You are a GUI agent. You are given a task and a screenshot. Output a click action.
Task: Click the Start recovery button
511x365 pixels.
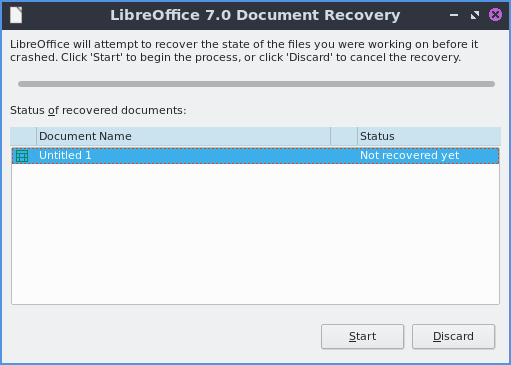(x=362, y=336)
